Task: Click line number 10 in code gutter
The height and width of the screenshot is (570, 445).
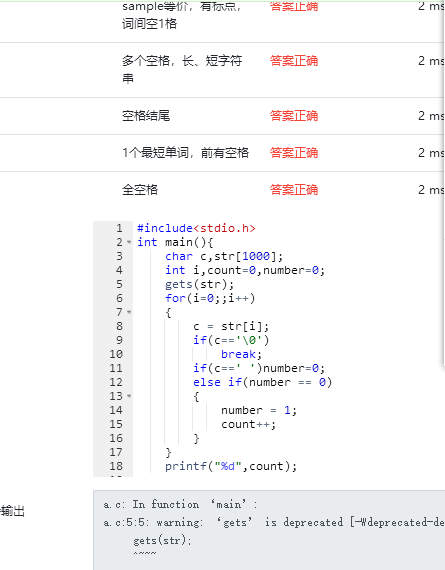Action: [x=116, y=354]
